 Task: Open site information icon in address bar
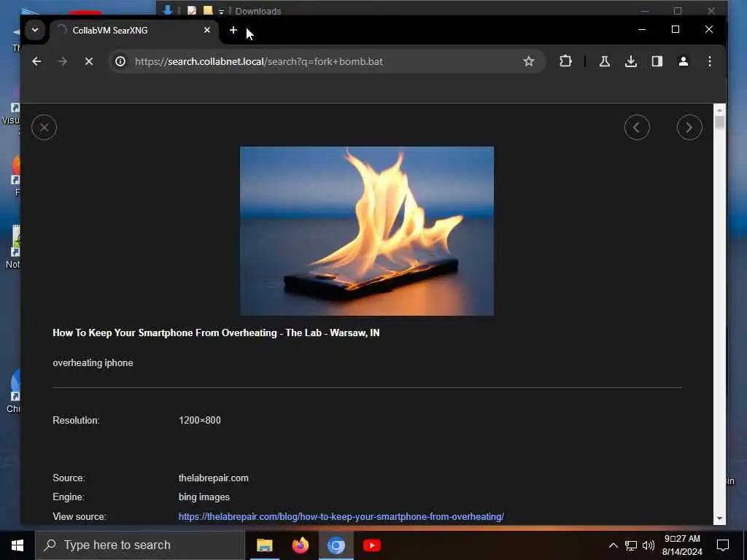(x=120, y=61)
